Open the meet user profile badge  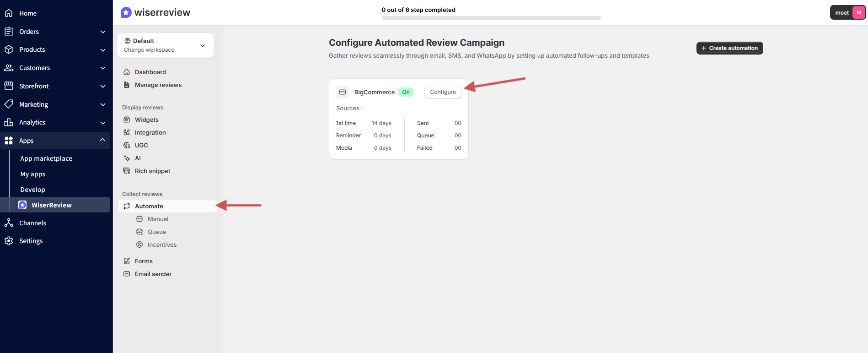click(847, 13)
